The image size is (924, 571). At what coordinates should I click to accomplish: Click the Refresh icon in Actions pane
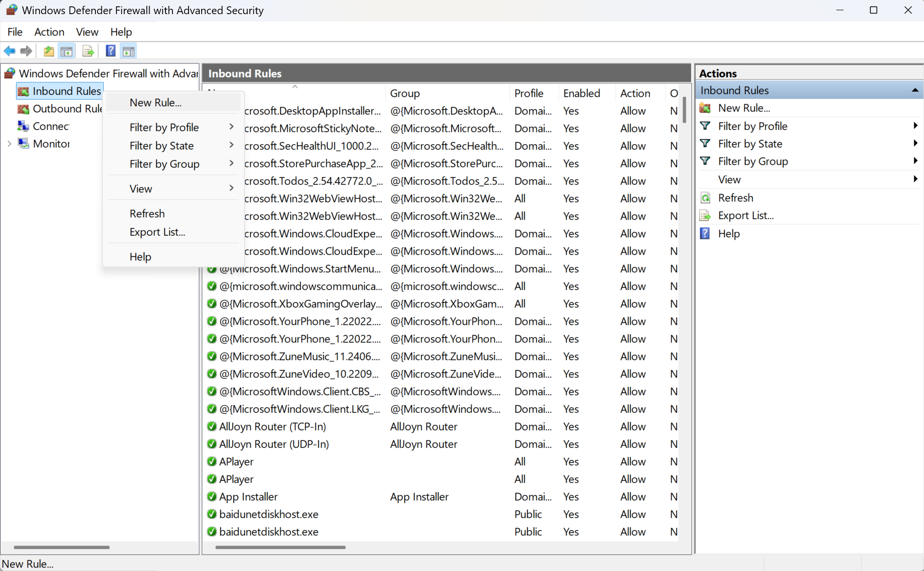705,198
